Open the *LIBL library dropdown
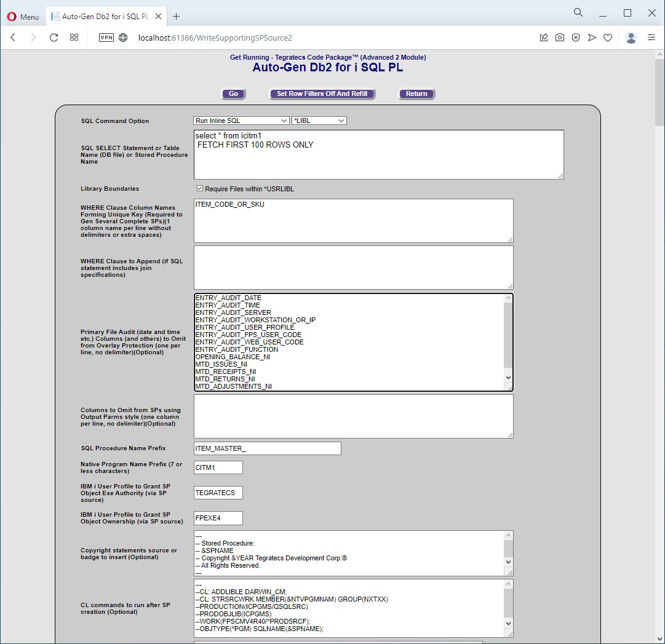The image size is (665, 644). 319,121
